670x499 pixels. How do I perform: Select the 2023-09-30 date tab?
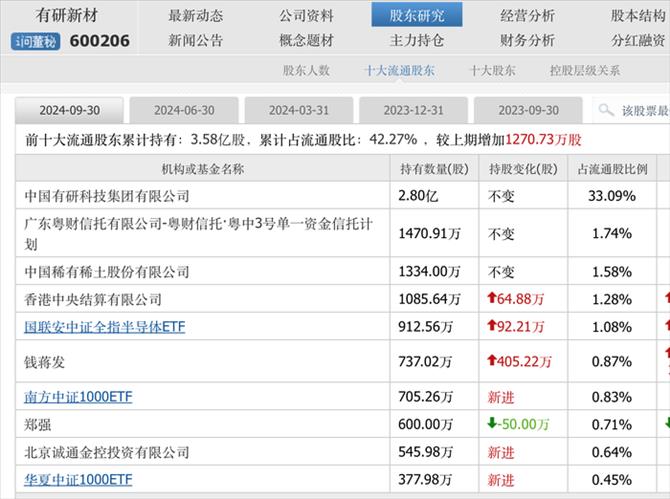click(x=529, y=110)
